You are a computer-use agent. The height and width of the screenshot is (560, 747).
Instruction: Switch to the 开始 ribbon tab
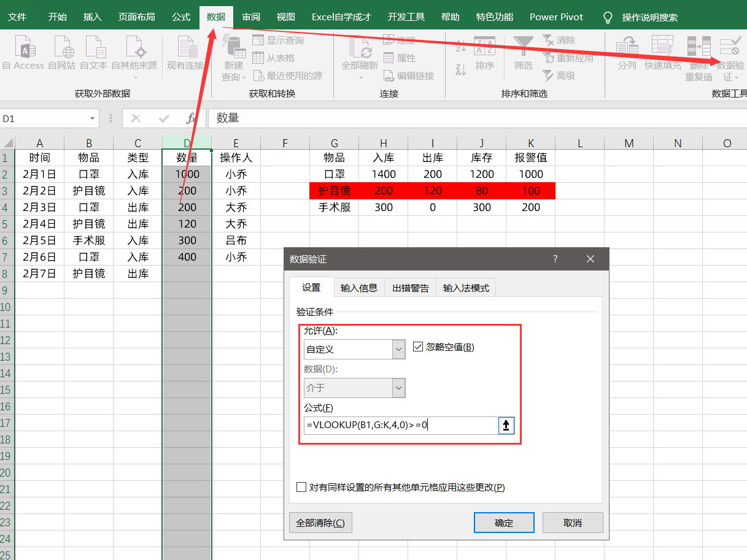coord(58,17)
